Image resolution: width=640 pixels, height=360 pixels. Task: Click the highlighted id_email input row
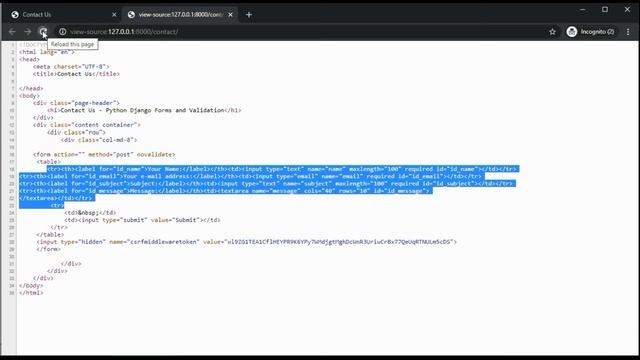pos(251,176)
